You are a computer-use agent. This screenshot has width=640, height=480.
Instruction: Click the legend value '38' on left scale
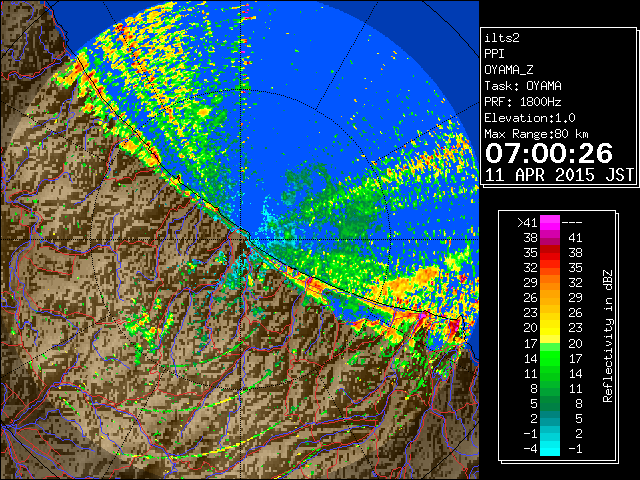tap(531, 238)
